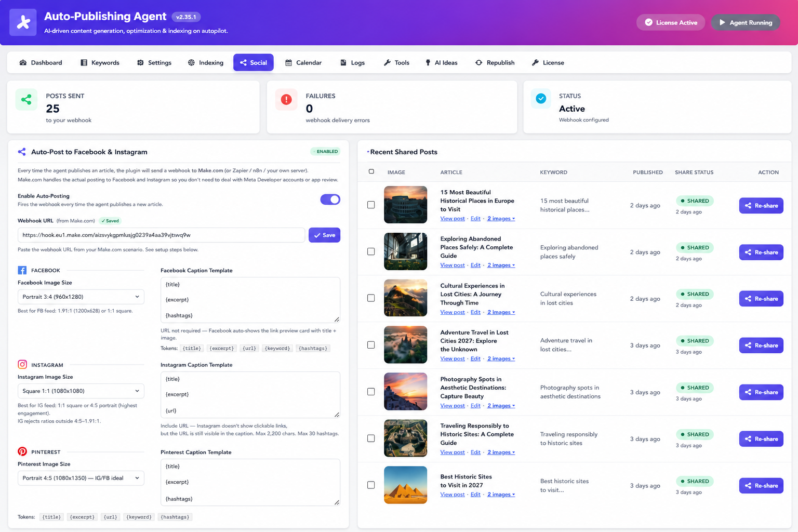798x532 pixels.
Task: Expand 2 images for 15 Most Beautiful post
Action: [501, 219]
